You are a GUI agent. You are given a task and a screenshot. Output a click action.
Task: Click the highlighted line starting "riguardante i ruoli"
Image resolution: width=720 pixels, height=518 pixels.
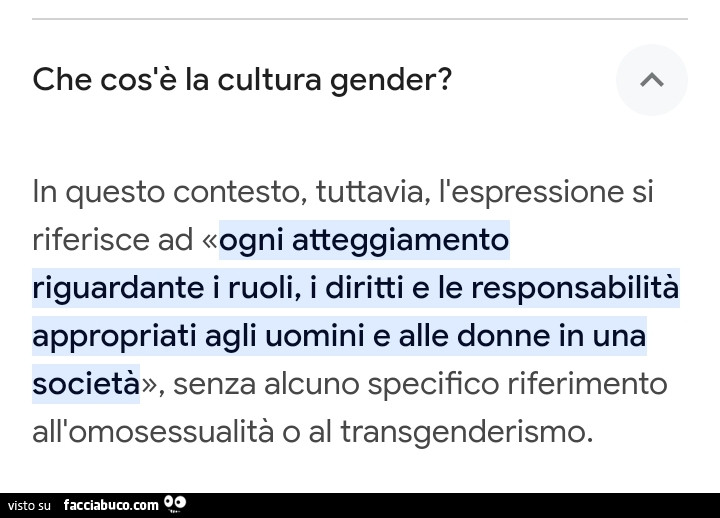355,289
